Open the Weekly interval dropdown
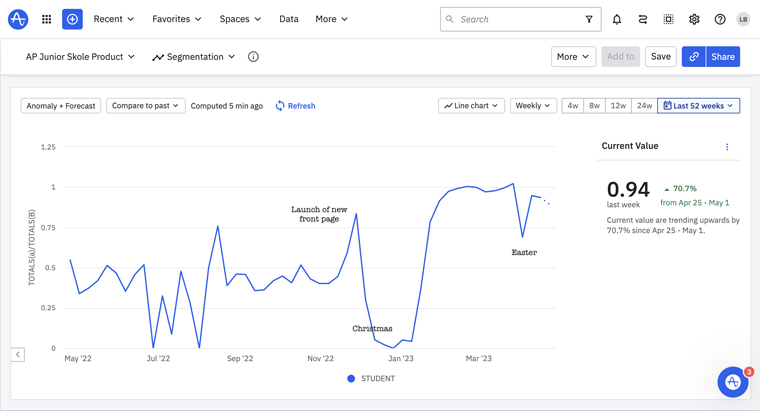This screenshot has width=760, height=411. 533,106
